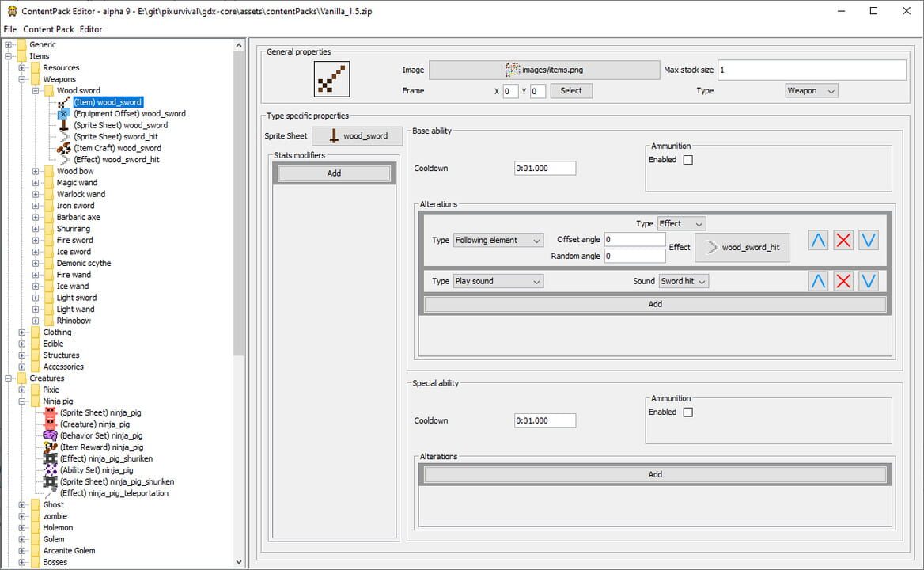924x570 pixels.
Task: Enable Ammunition for Base ability
Action: (x=687, y=160)
